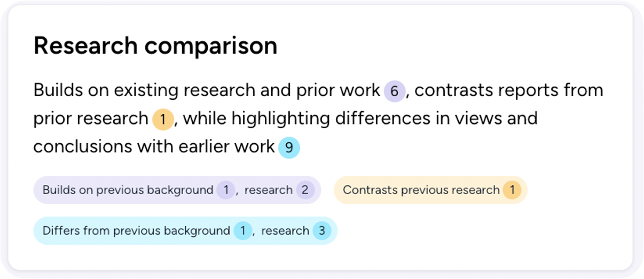This screenshot has height=279, width=644.
Task: Click purple 1 badge in the 'Builds on' chip
Action: click(x=226, y=190)
